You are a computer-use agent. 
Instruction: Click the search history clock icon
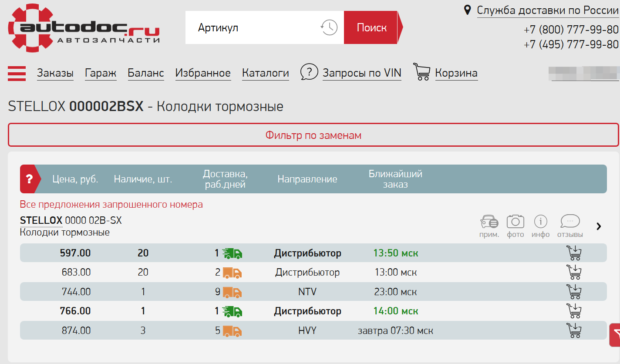click(329, 27)
